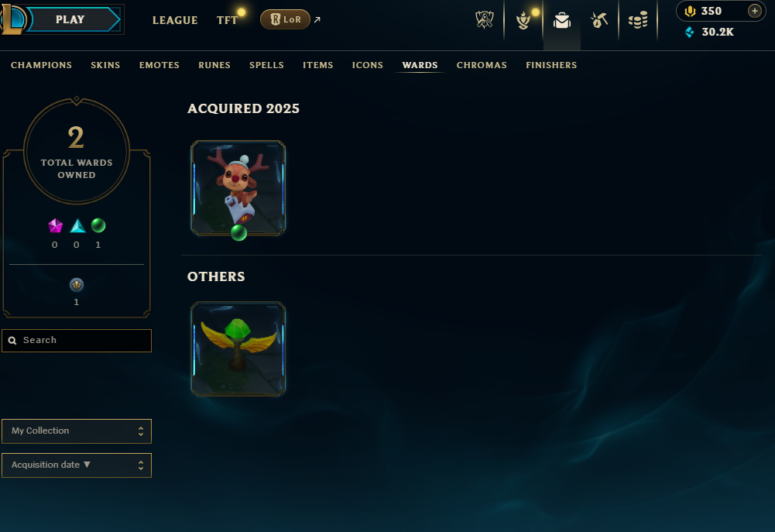The image size is (775, 532).
Task: Click the Search wards input field
Action: 77,341
